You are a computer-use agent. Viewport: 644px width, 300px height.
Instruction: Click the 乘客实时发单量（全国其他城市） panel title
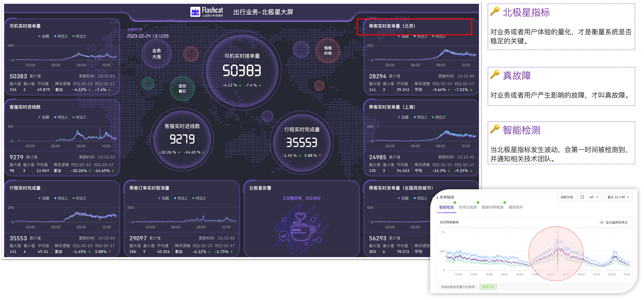point(401,188)
